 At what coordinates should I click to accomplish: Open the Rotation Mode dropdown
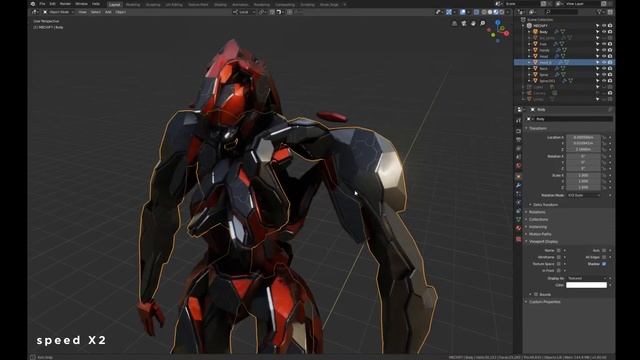coord(584,196)
